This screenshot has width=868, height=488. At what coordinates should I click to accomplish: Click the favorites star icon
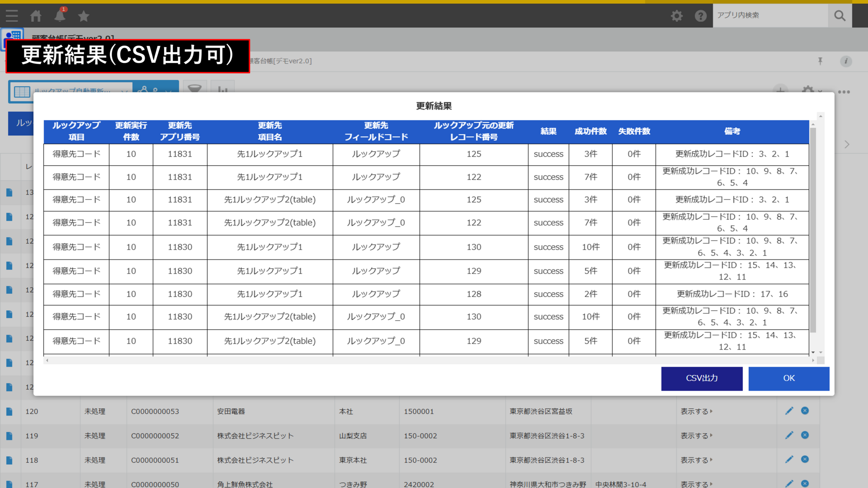[83, 16]
